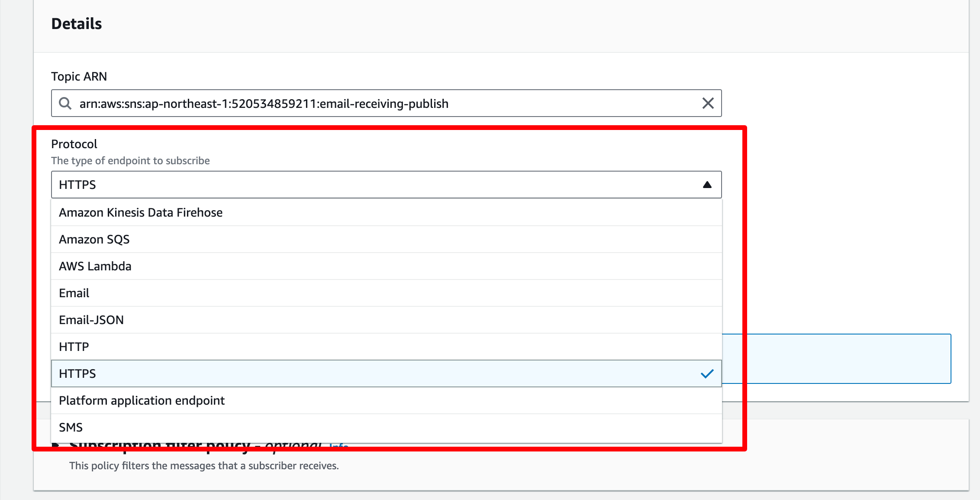Open the Protocol select box showing HTTPS

point(386,185)
